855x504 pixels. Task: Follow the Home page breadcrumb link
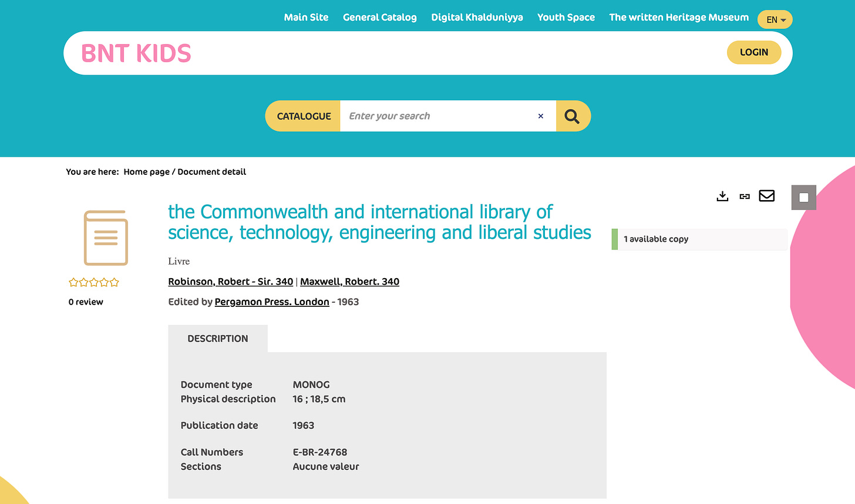pyautogui.click(x=146, y=172)
